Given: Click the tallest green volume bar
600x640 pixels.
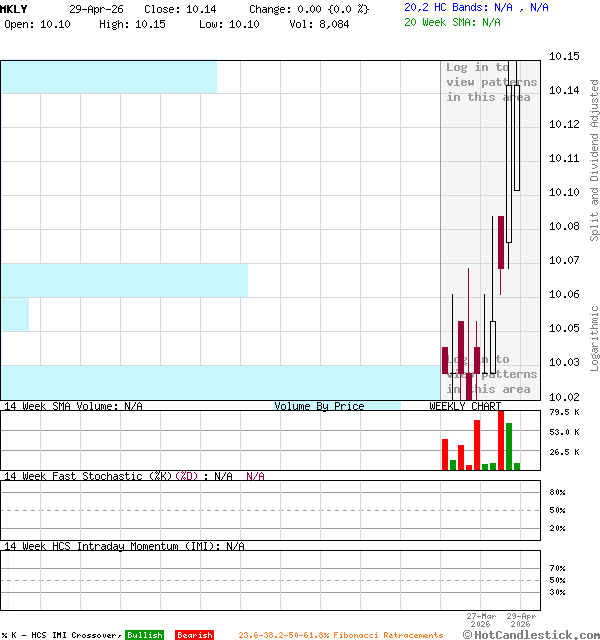Looking at the screenshot, I should [509, 446].
